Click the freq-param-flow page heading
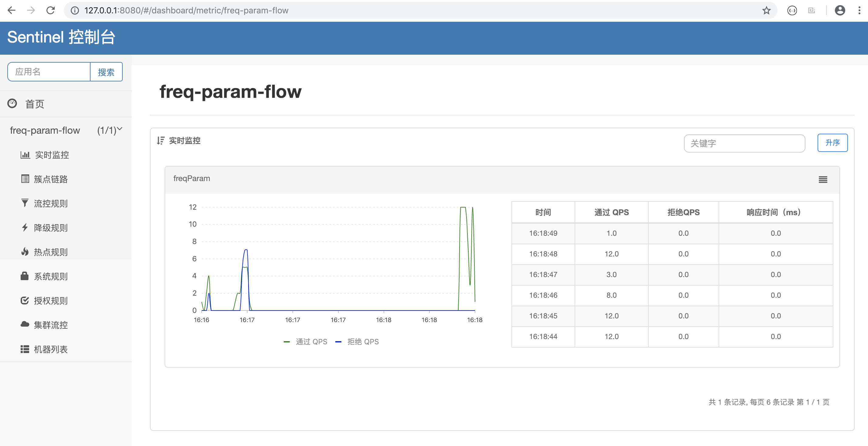This screenshot has height=446, width=868. 231,92
